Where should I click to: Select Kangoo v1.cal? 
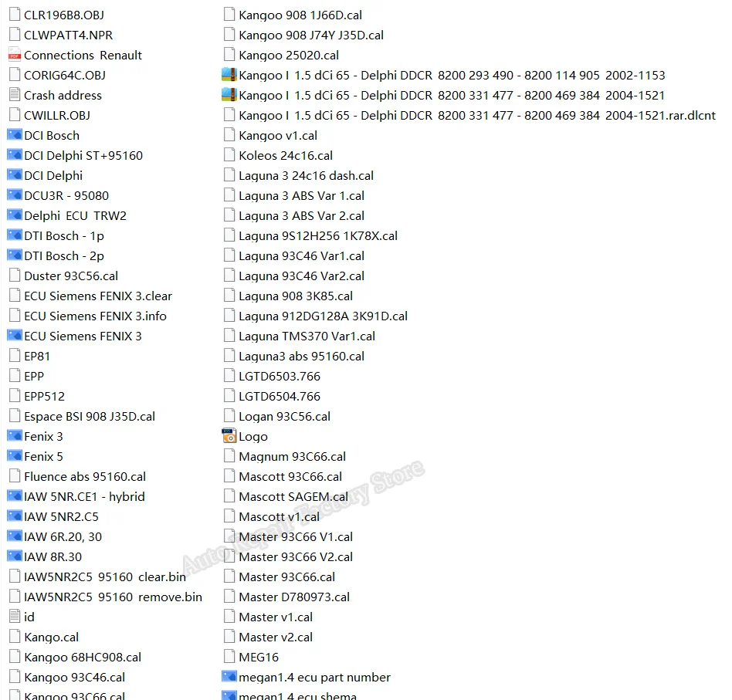(270, 135)
